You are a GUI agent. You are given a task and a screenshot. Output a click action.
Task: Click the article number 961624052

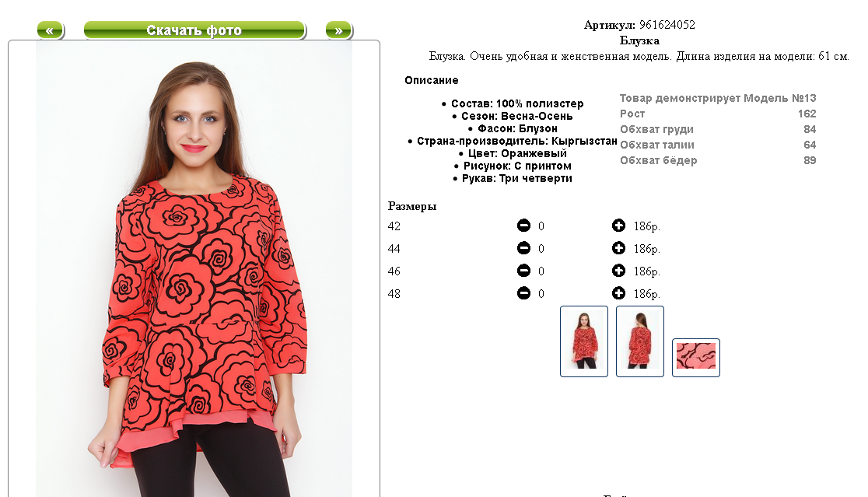pyautogui.click(x=667, y=25)
